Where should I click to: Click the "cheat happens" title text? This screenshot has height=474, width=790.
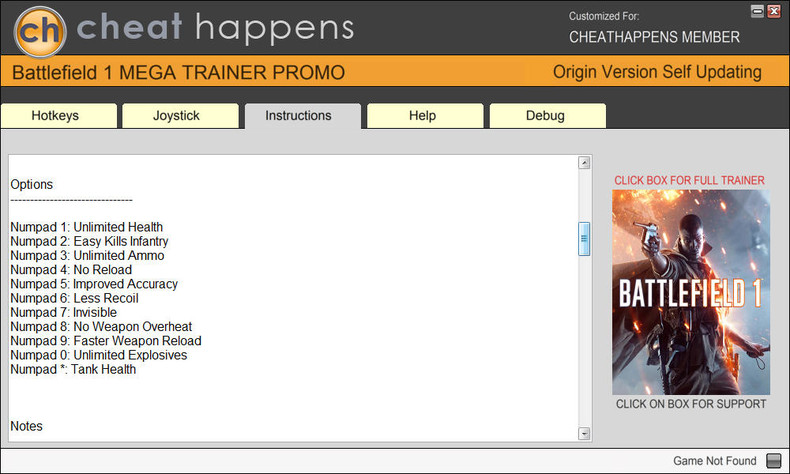[215, 29]
